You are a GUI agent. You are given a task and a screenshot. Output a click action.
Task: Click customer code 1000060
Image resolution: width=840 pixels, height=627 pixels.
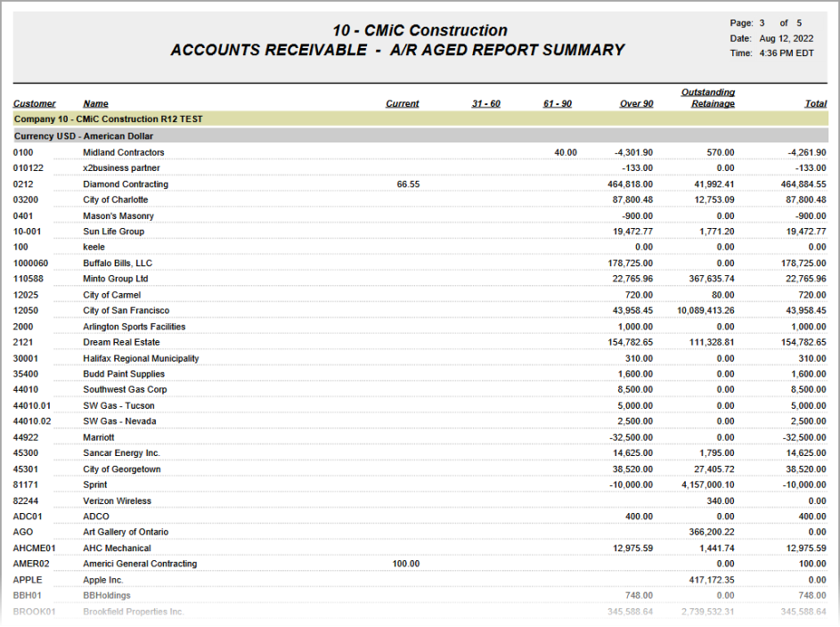30,264
